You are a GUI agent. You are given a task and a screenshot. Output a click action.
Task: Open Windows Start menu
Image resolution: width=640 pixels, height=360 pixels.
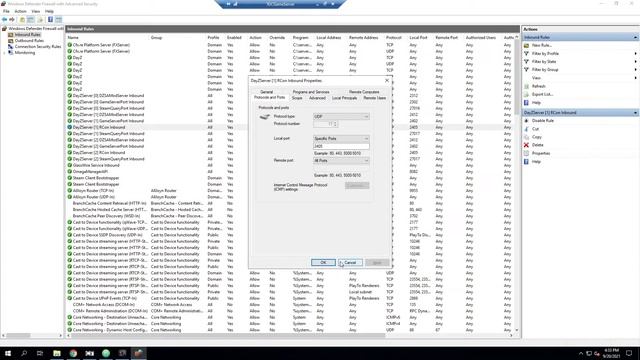[x=8, y=353]
